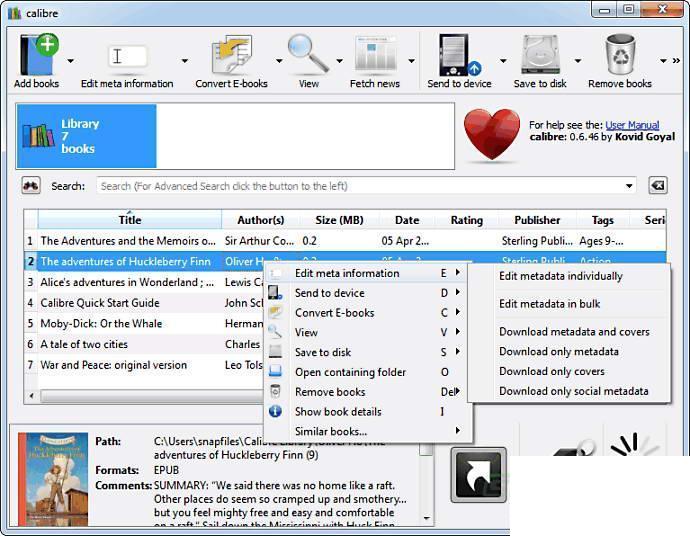Click View magnifier icon in context menu
Viewport: 690px width, 536px height.
point(275,332)
